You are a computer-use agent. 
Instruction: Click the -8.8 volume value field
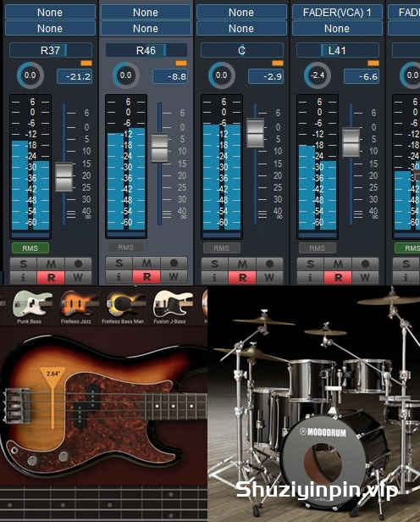click(x=170, y=76)
